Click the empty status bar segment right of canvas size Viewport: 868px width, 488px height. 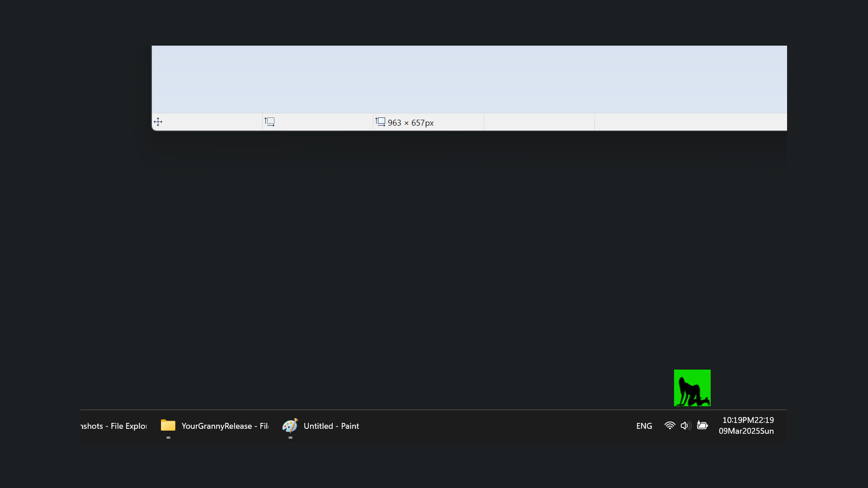(538, 122)
